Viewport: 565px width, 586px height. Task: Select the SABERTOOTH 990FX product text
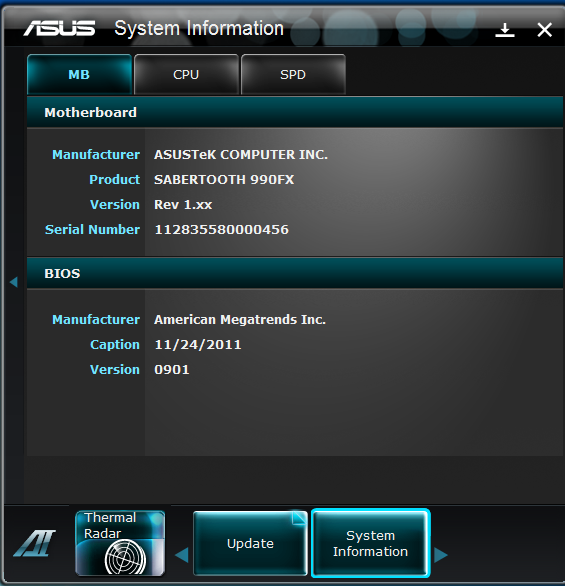click(224, 179)
